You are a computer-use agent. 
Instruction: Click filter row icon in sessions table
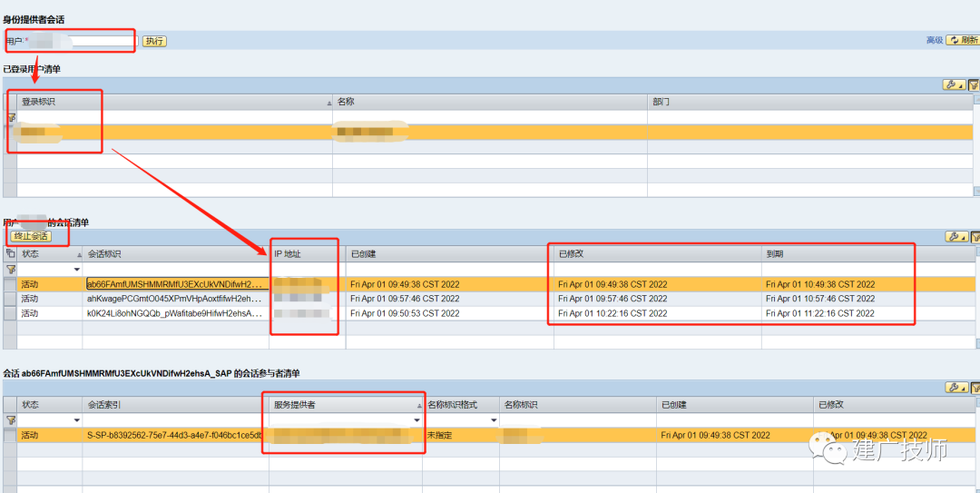(10, 269)
